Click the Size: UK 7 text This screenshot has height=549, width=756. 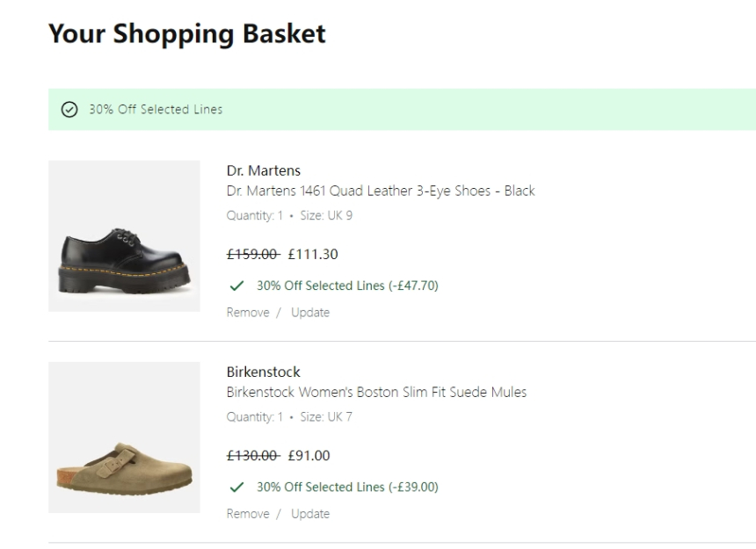[326, 417]
